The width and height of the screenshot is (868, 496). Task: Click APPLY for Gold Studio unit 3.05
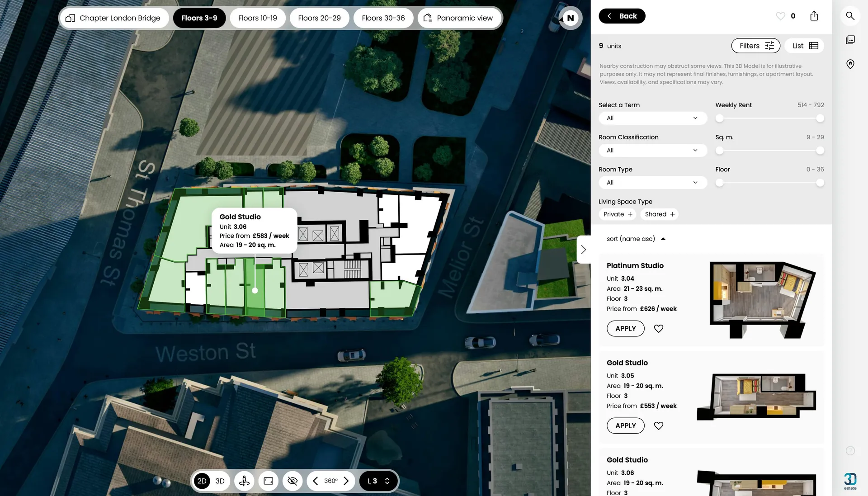[x=625, y=426]
